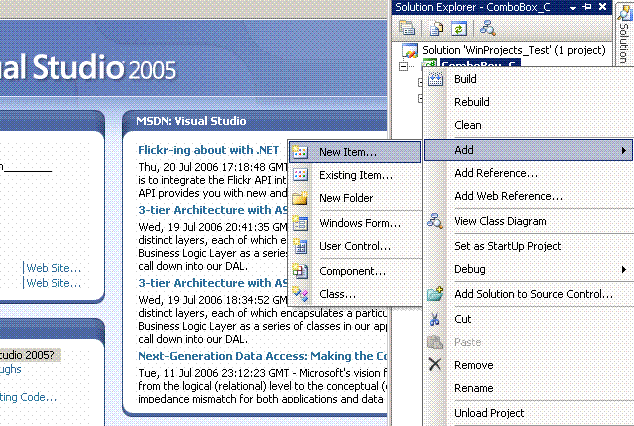Open the Add submenu entry
Viewport: 634px width, 426px height.
pos(528,150)
